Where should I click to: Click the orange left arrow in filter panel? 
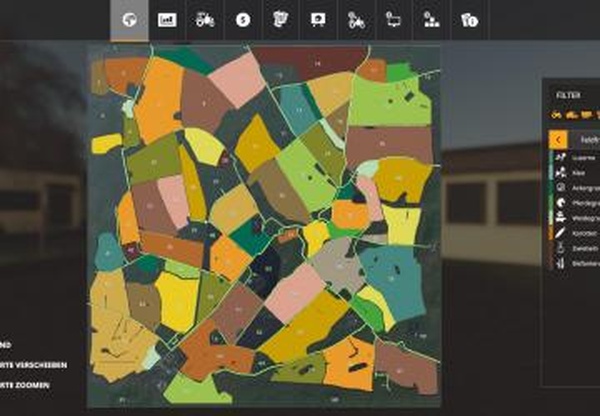(556, 139)
